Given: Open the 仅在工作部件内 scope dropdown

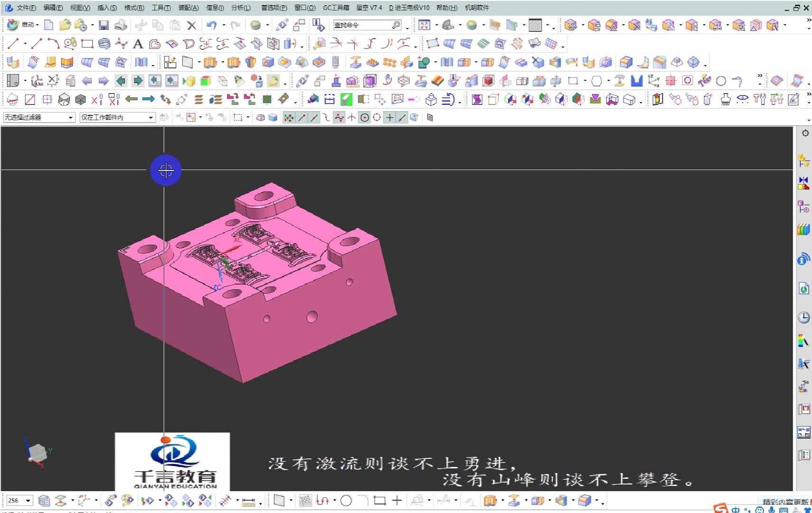Looking at the screenshot, I should click(x=117, y=117).
